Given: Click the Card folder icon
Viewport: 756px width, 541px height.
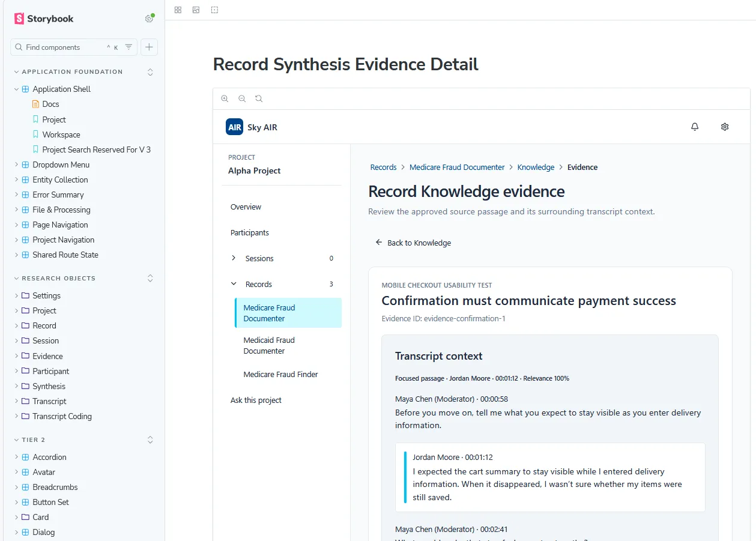Looking at the screenshot, I should [x=25, y=517].
